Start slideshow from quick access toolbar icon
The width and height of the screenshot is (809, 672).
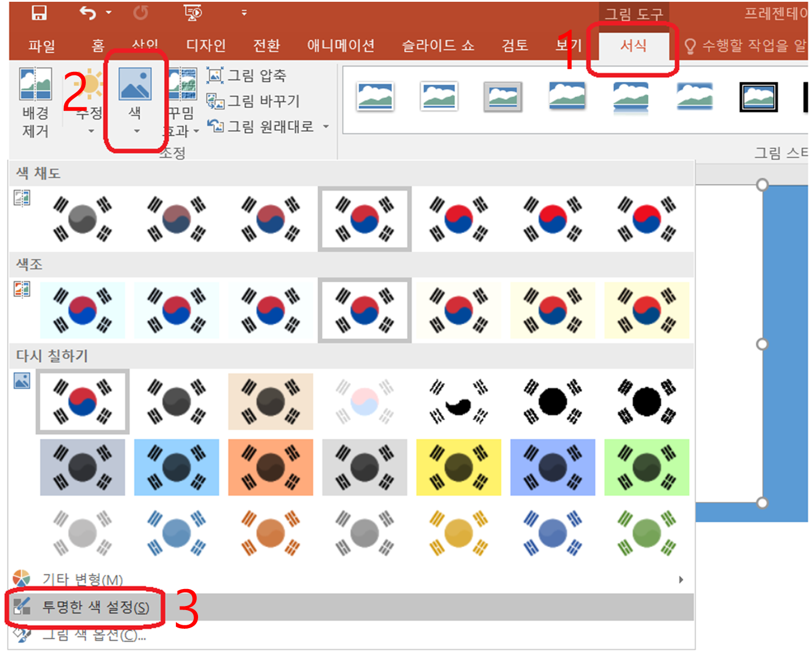(x=192, y=12)
